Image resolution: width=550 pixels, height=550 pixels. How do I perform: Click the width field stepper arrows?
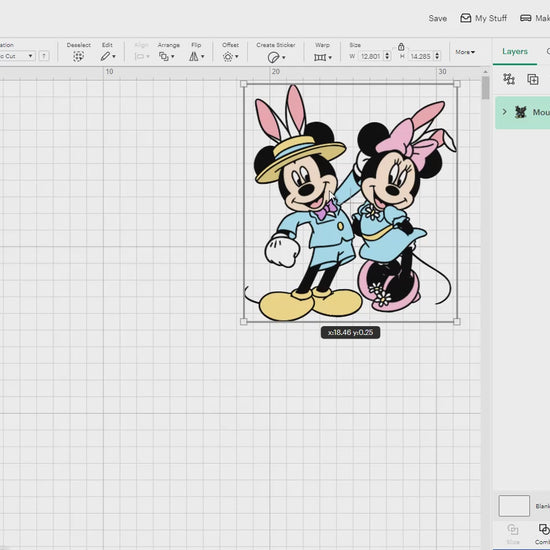tap(387, 56)
